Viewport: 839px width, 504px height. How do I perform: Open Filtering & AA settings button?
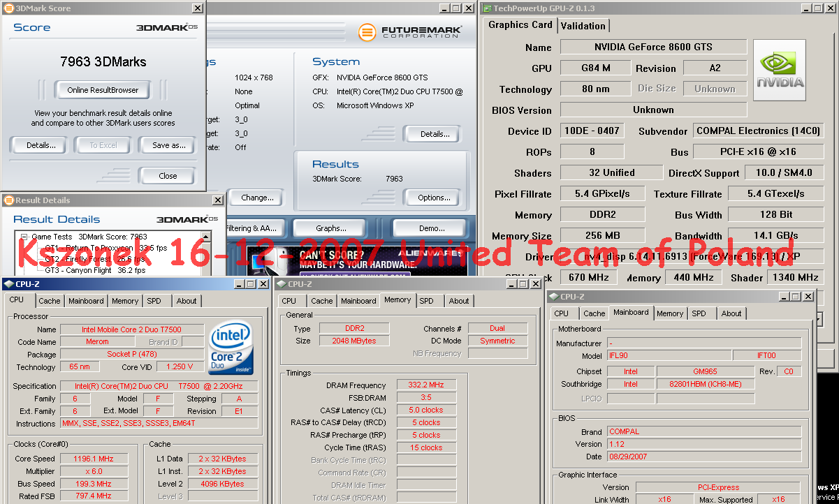[251, 228]
